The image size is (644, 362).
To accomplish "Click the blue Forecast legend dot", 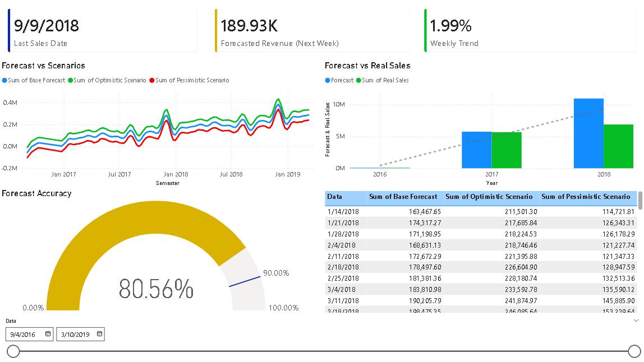I will [x=328, y=80].
